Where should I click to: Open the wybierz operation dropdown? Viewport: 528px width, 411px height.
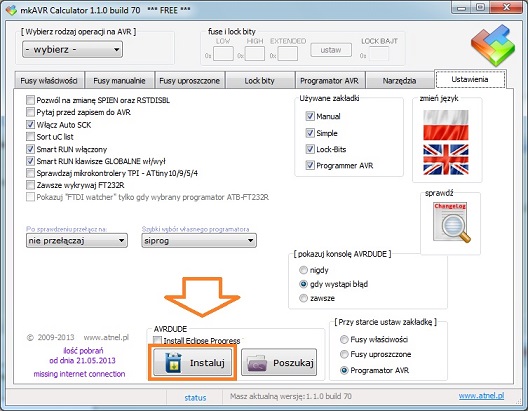click(72, 49)
